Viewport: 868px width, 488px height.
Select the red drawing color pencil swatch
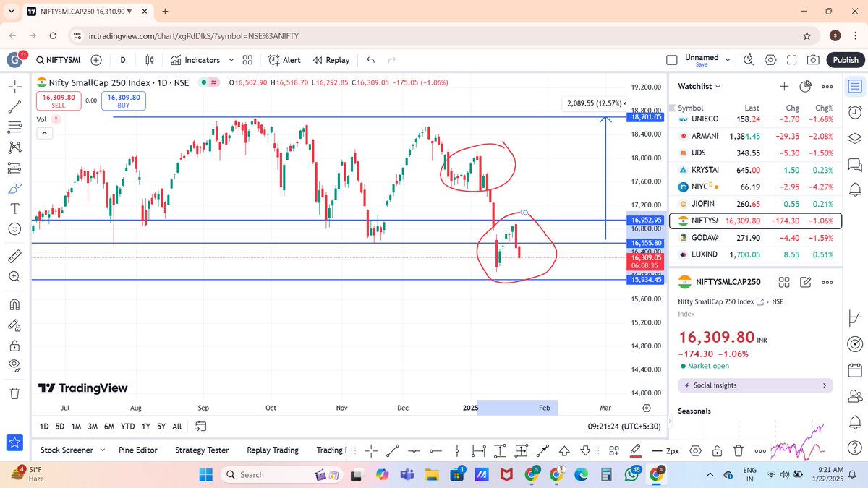tap(637, 450)
